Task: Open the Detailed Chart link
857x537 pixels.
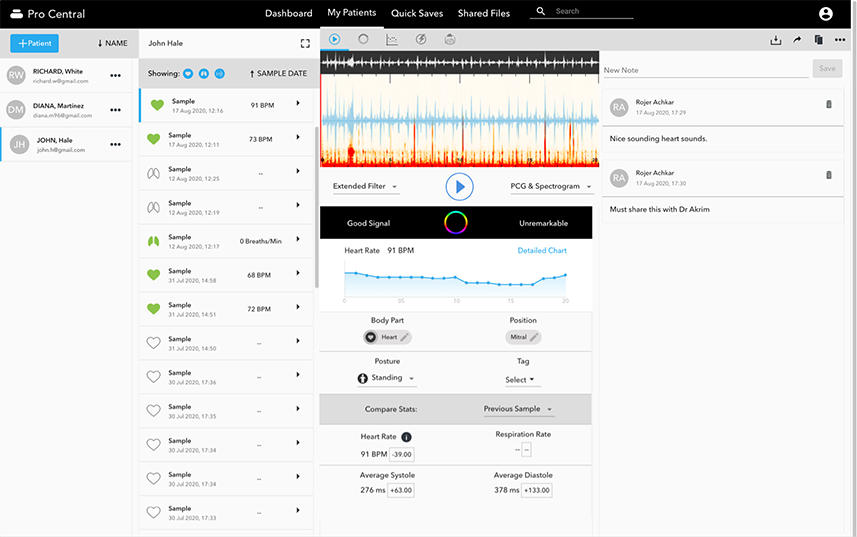Action: [x=542, y=250]
